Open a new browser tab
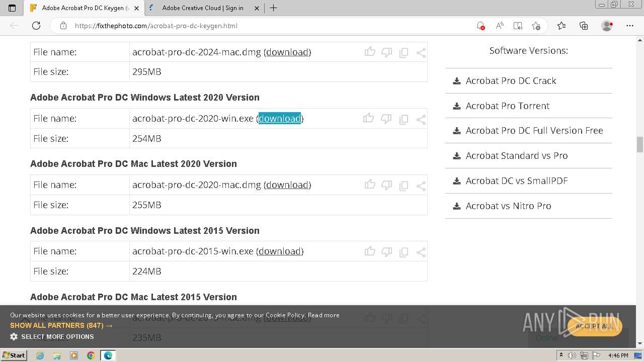This screenshot has width=644, height=362. [x=273, y=8]
